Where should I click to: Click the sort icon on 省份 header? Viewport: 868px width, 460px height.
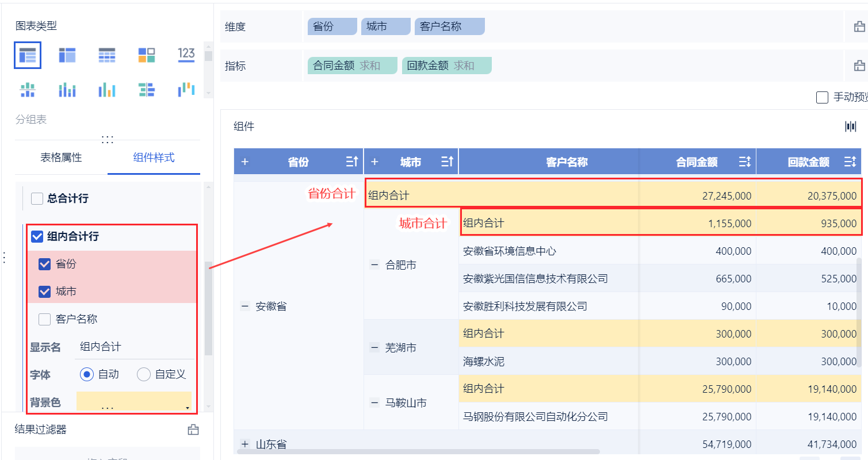(352, 162)
